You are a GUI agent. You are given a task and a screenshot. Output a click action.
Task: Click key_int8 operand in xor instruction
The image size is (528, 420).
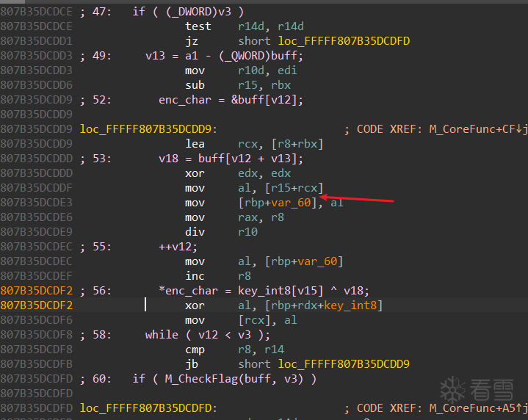point(350,305)
